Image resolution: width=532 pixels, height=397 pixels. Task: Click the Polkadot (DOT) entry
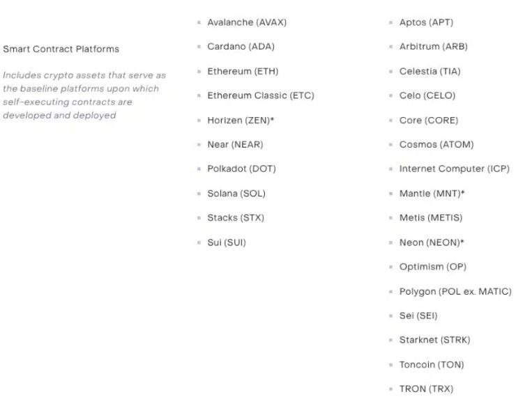241,169
